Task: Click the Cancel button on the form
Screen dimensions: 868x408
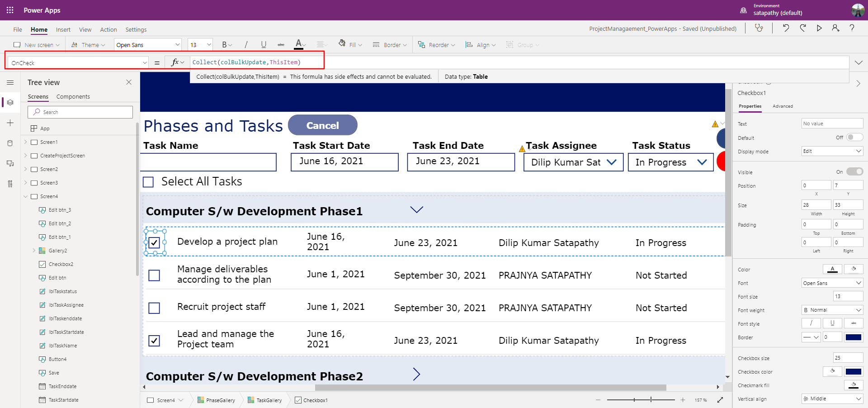Action: (322, 125)
